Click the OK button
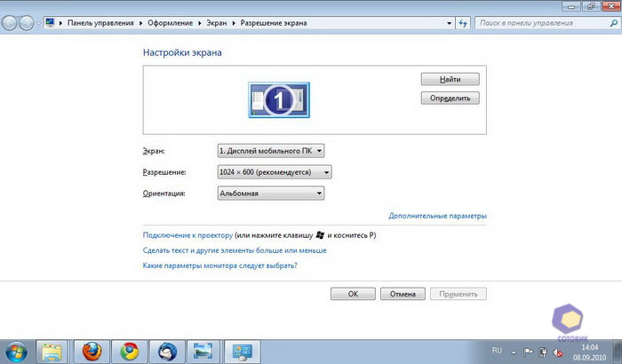 [x=353, y=294]
